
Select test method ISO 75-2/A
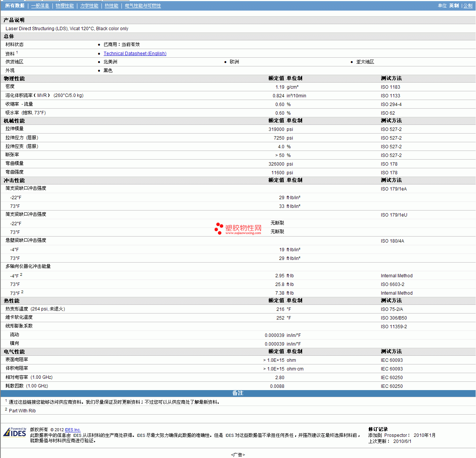point(392,309)
